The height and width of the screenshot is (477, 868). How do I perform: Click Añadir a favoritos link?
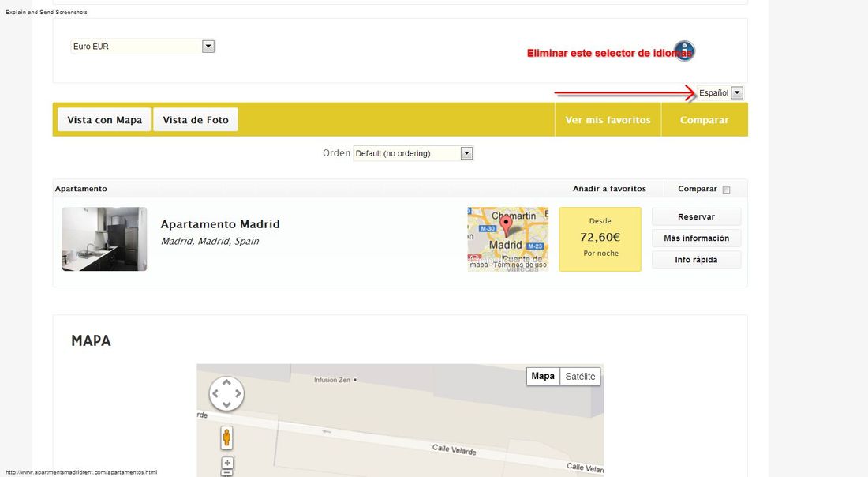tap(609, 189)
